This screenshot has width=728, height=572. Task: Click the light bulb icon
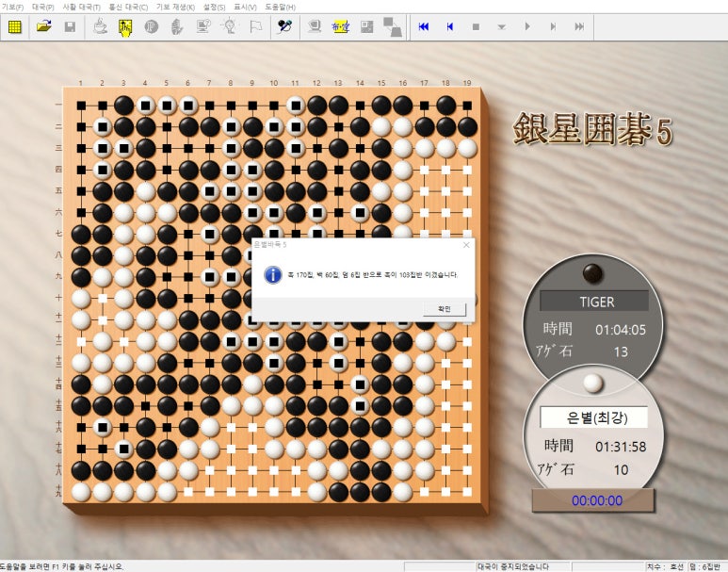pos(230,27)
